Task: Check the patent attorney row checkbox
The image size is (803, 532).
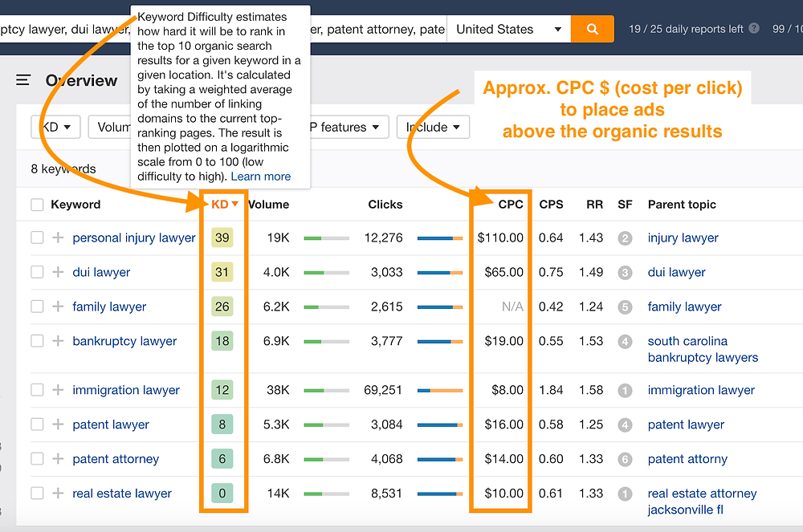Action: [x=37, y=459]
